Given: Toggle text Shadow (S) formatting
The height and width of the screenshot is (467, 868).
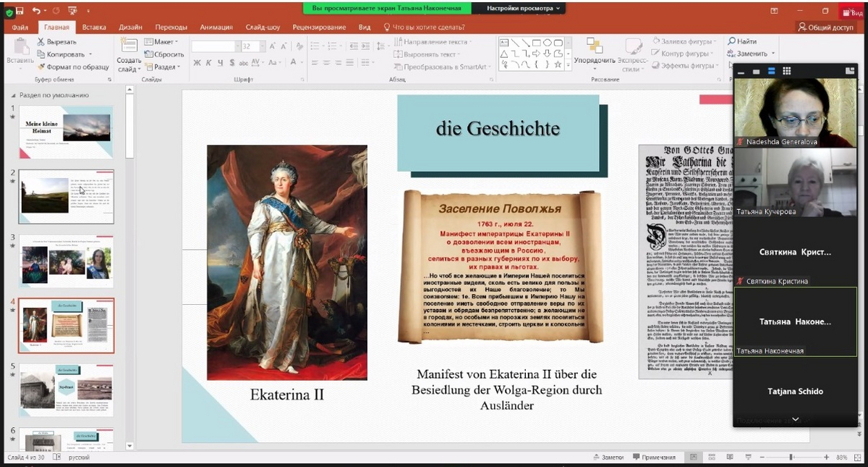Looking at the screenshot, I should click(232, 63).
